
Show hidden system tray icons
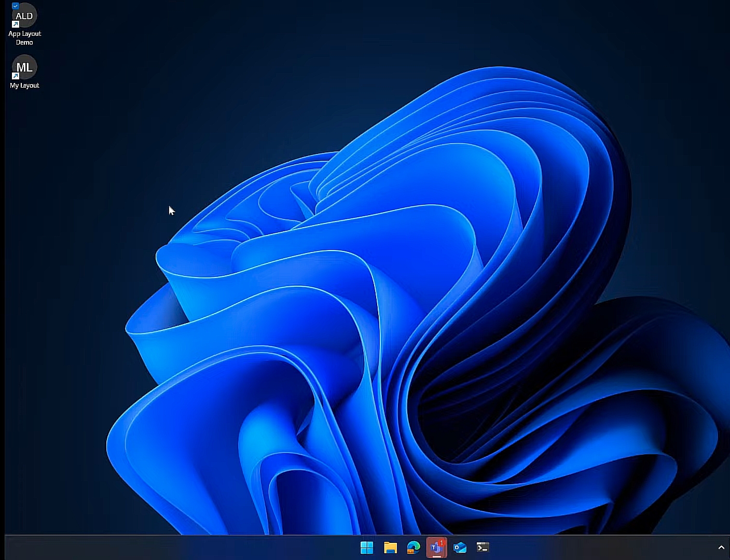tap(721, 548)
